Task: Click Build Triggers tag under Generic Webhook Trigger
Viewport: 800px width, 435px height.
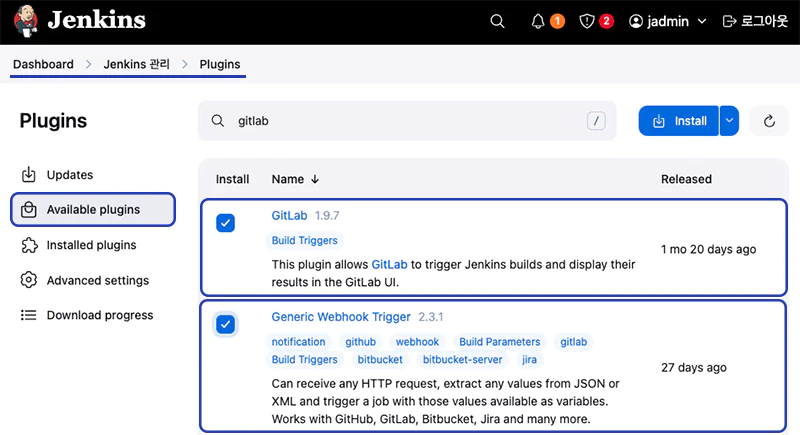Action: (305, 360)
